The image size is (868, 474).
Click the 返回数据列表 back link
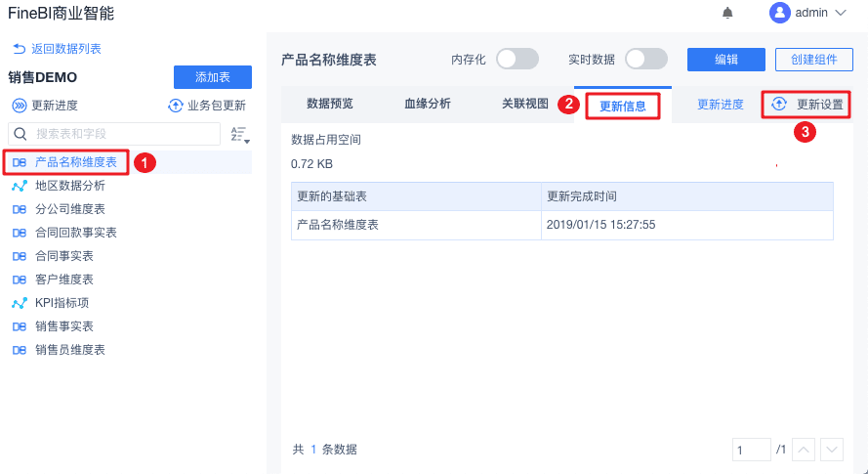pos(57,49)
